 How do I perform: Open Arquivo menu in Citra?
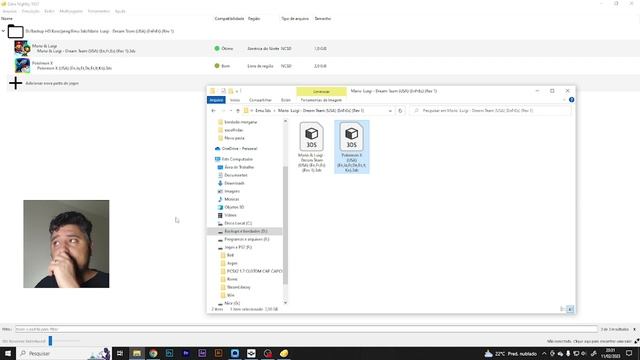(x=9, y=11)
